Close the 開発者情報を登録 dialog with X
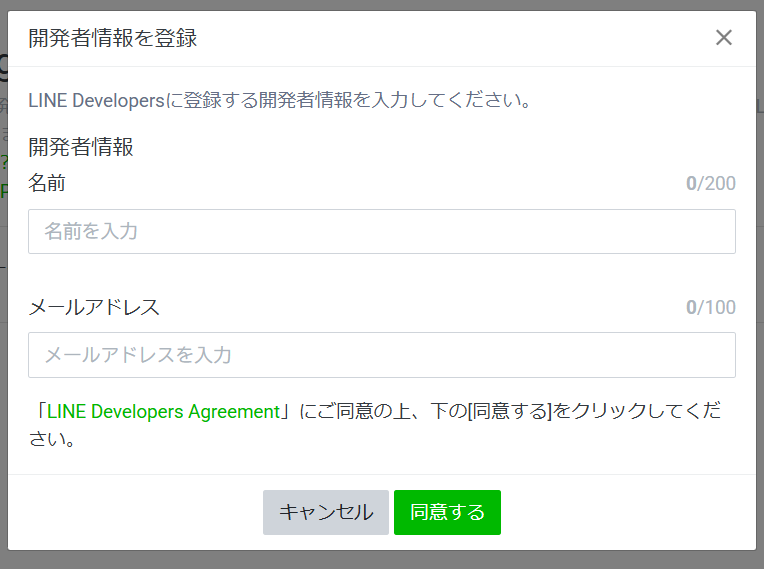This screenshot has width=764, height=569. point(724,38)
